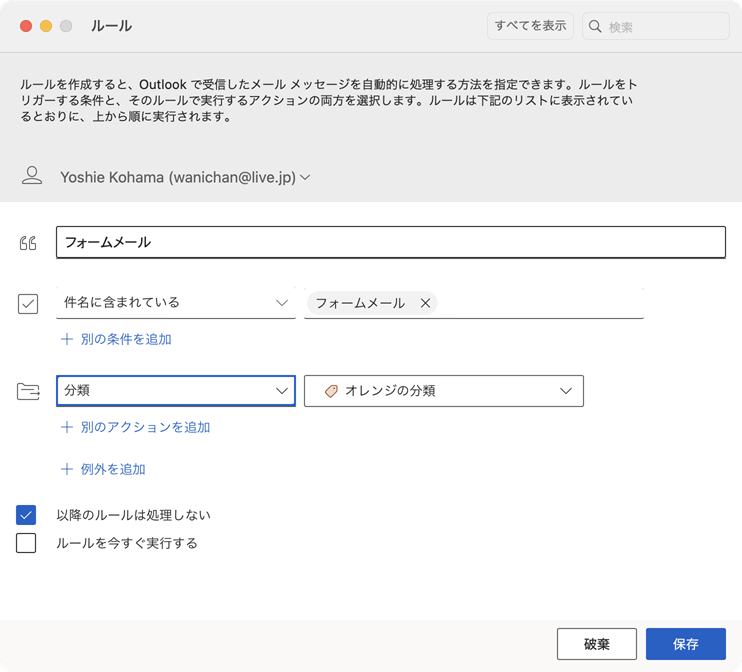This screenshot has width=742, height=672.
Task: Expand the オレンジの分類 category dropdown
Action: [x=443, y=391]
